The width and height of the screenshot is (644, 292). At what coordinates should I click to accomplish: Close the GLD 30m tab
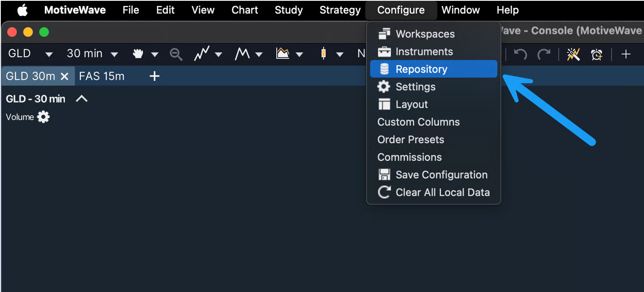pos(64,76)
